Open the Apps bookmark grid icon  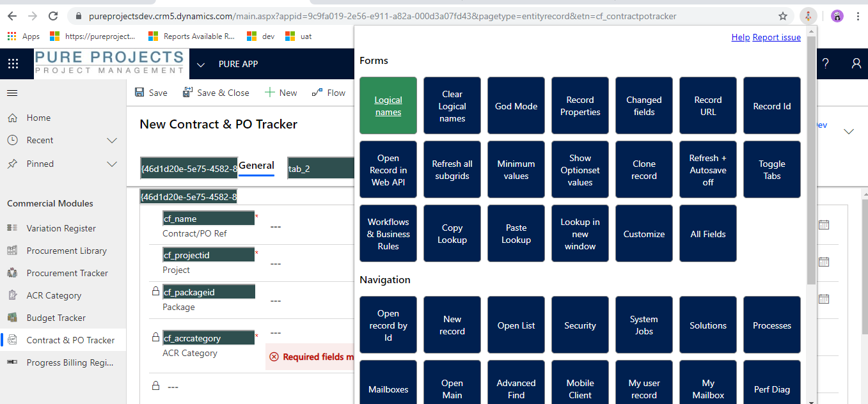click(x=12, y=36)
